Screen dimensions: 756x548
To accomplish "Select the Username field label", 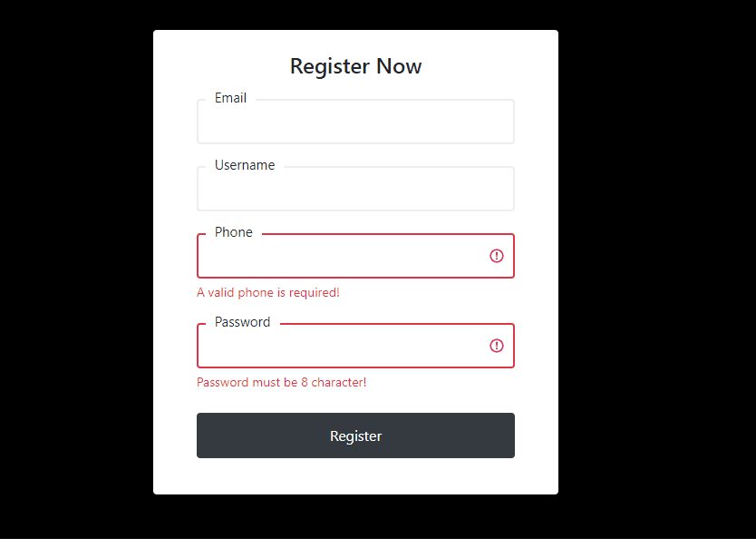I will pos(244,165).
